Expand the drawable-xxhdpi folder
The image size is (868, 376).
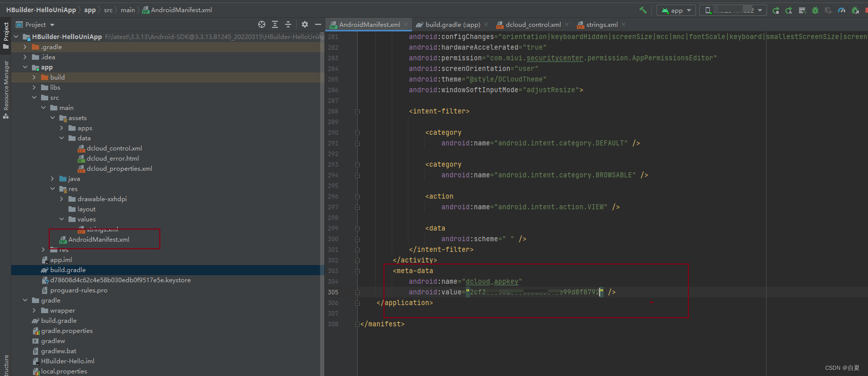(x=61, y=199)
